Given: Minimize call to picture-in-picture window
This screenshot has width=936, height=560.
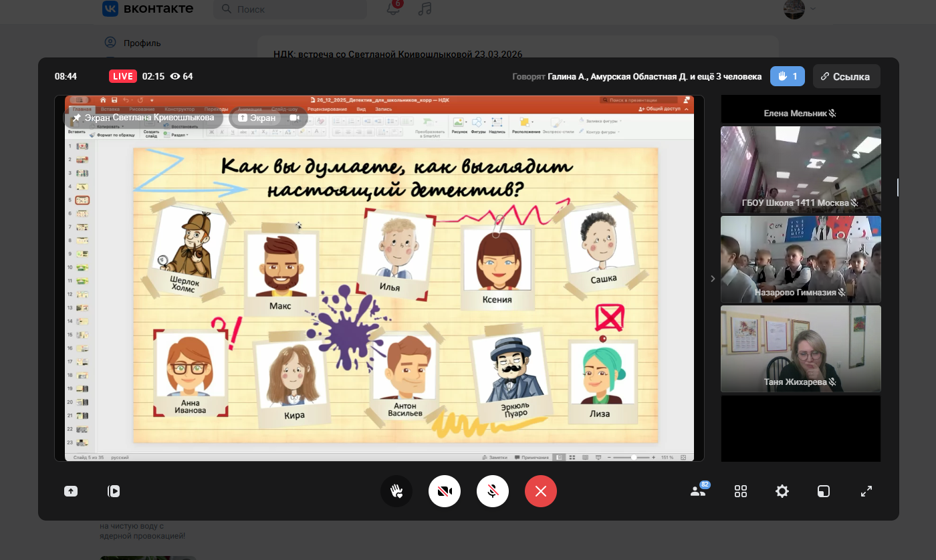Looking at the screenshot, I should coord(824,492).
